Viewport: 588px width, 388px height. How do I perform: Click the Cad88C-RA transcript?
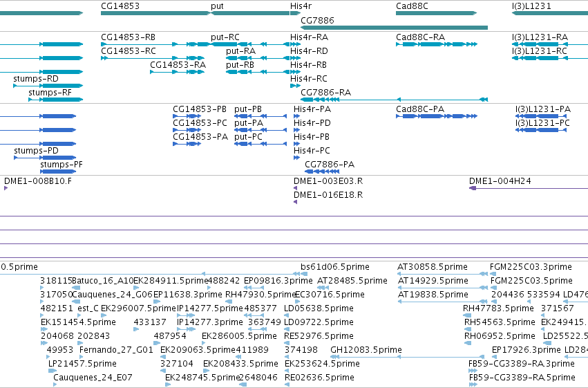coord(437,44)
